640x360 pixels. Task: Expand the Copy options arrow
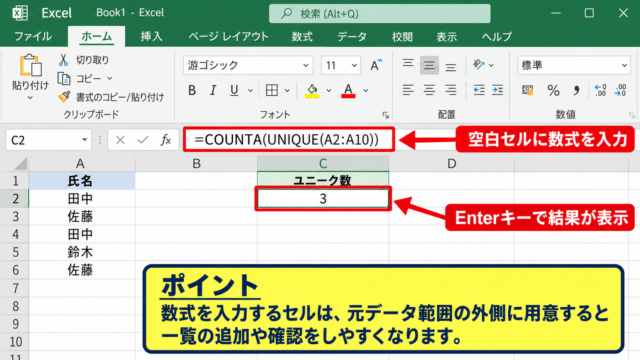coord(109,78)
